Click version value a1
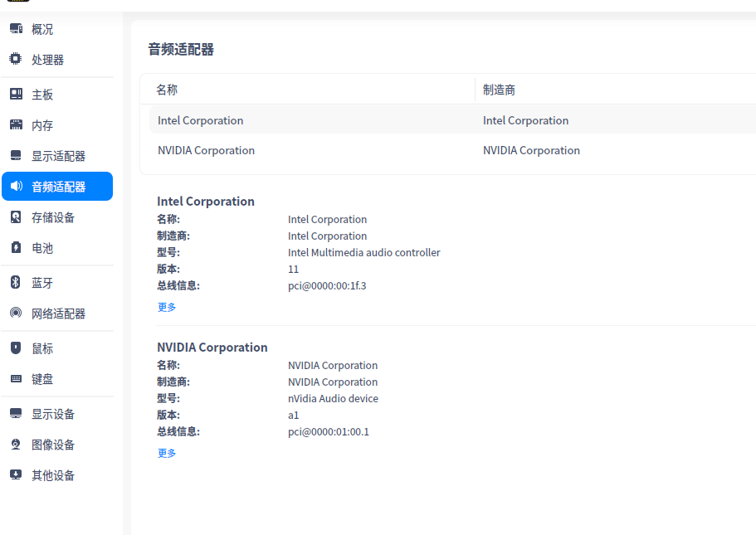This screenshot has height=535, width=756. click(293, 415)
